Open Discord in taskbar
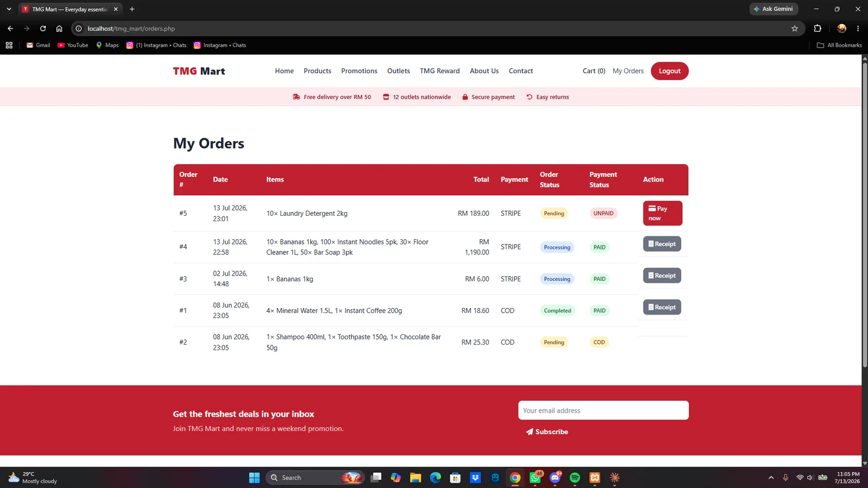868x488 pixels. (555, 478)
